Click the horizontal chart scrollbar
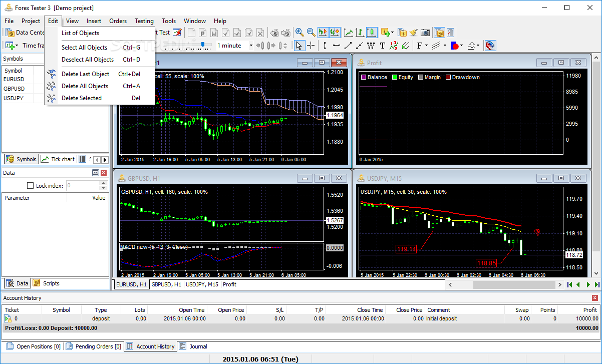Viewport: 602px width, 364px height. pos(504,284)
